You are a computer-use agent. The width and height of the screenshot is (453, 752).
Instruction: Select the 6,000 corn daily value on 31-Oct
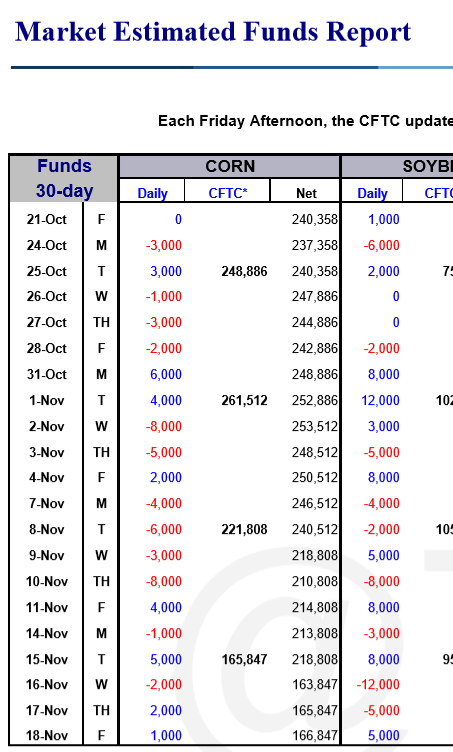point(166,375)
